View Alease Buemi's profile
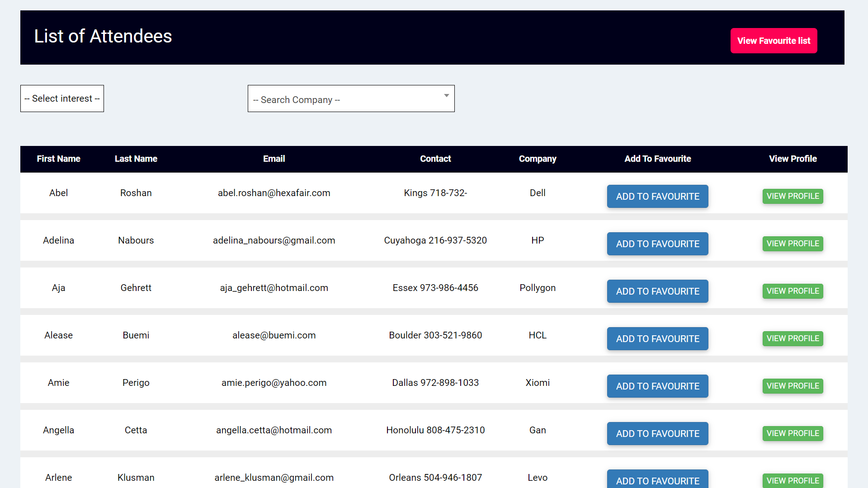The height and width of the screenshot is (488, 868). click(793, 338)
